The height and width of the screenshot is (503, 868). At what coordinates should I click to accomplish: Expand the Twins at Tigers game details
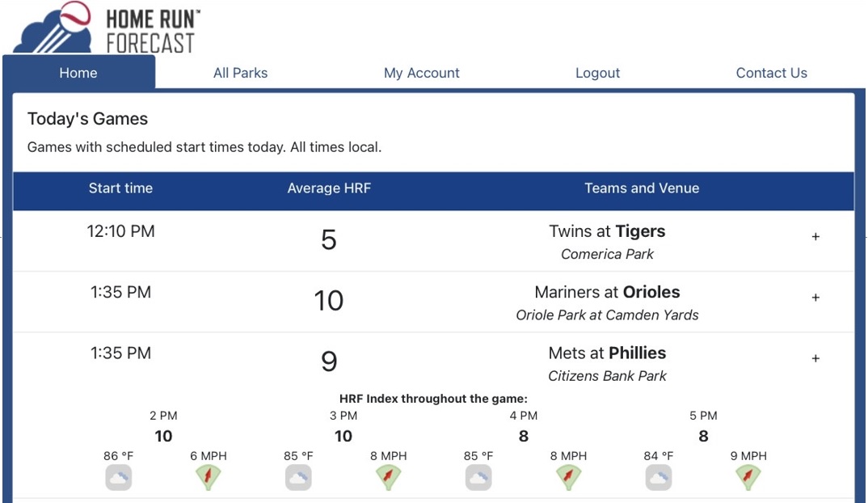click(815, 237)
